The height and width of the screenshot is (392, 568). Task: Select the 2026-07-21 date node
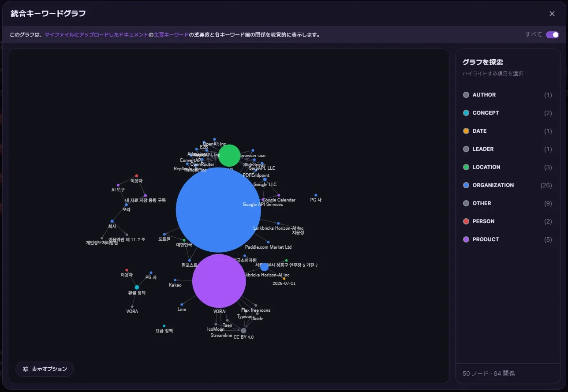(x=284, y=279)
